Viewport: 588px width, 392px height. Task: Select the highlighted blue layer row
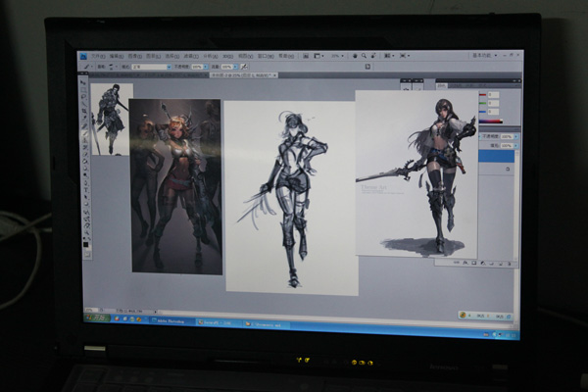(497, 157)
